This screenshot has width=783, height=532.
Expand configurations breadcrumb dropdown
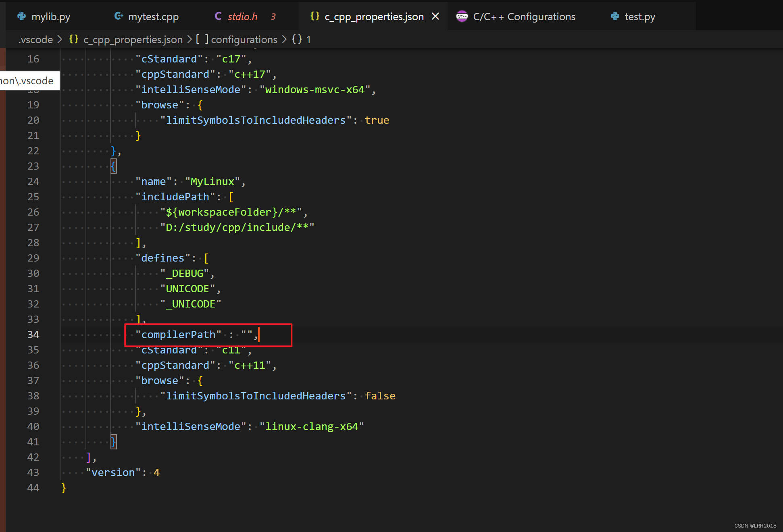click(244, 39)
